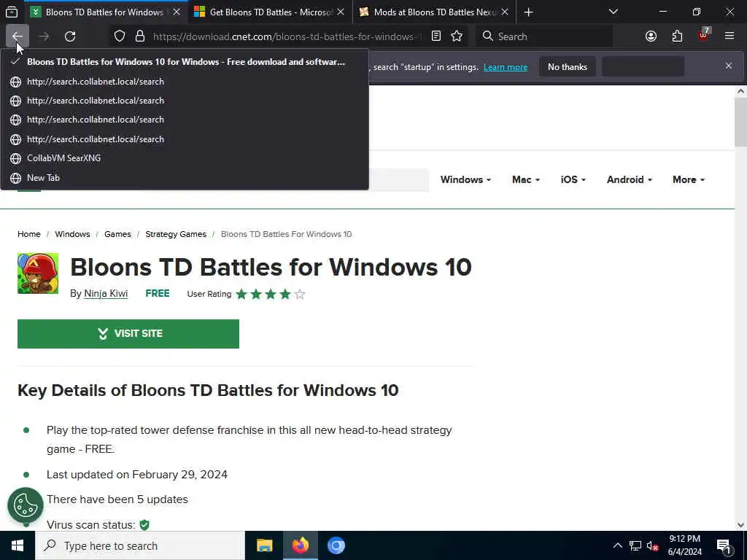Expand the Mac category dropdown
Image resolution: width=747 pixels, height=560 pixels.
click(525, 179)
